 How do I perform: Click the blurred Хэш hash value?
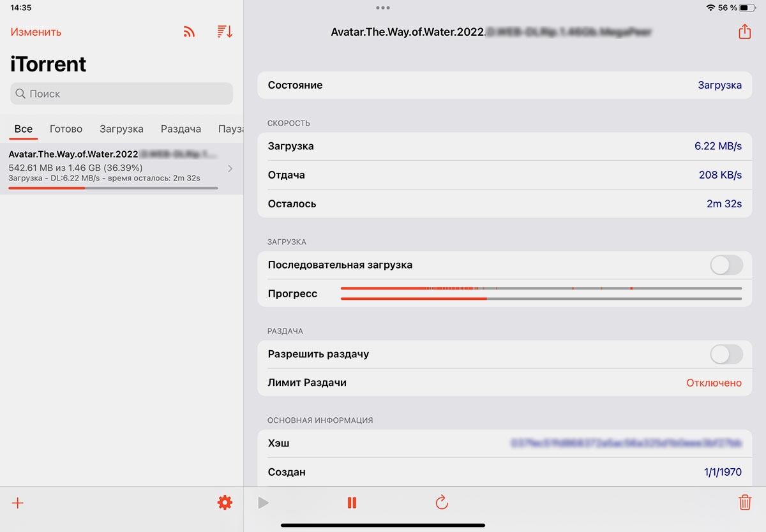(626, 443)
